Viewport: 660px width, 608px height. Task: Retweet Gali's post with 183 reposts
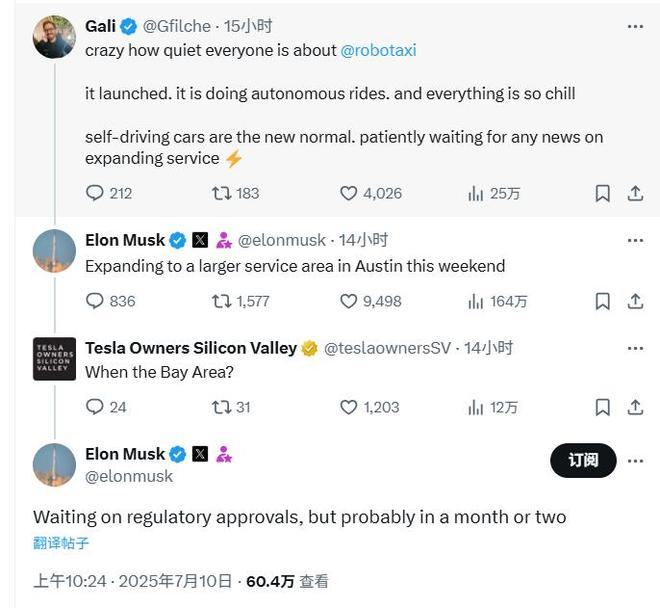[x=222, y=193]
